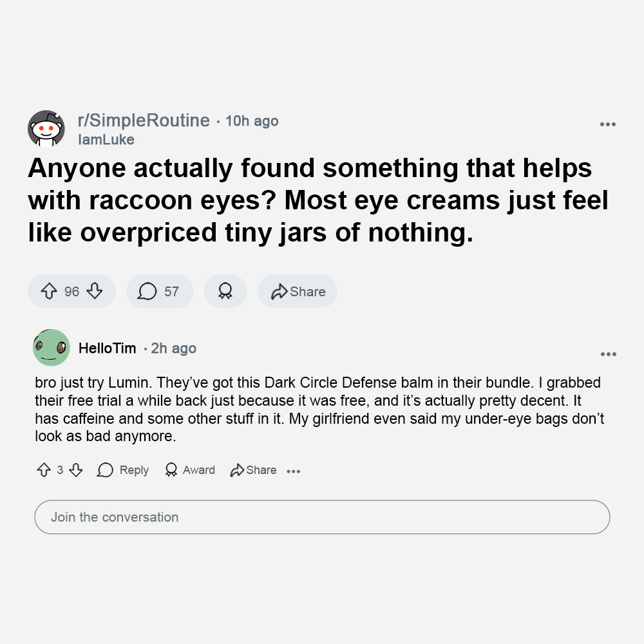Reply to HelloTim's comment
The image size is (644, 644).
pyautogui.click(x=123, y=470)
